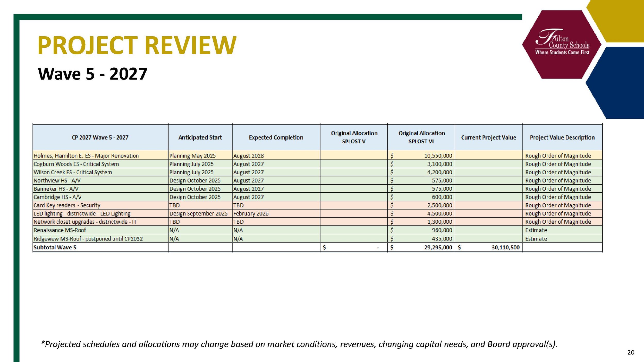Click the Subtotal Wave 5 label
The width and height of the screenshot is (644, 362).
(x=55, y=247)
